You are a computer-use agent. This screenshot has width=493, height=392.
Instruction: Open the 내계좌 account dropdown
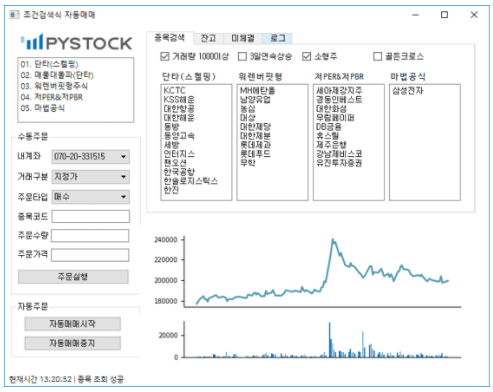[90, 157]
